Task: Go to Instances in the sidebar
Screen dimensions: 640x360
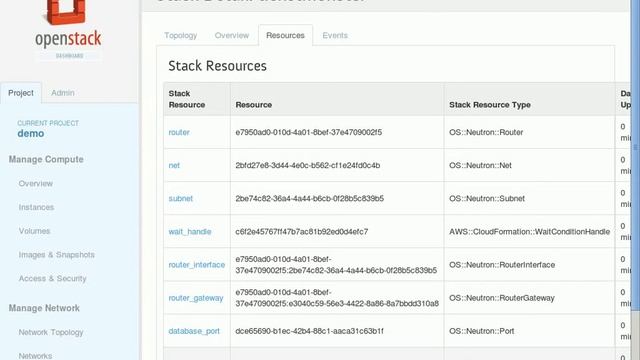Action: (x=36, y=207)
